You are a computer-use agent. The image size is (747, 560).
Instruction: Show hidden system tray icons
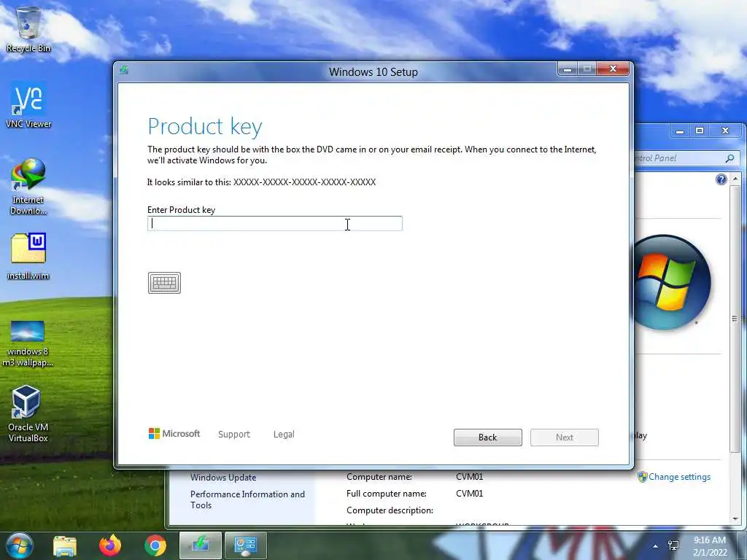pos(656,546)
